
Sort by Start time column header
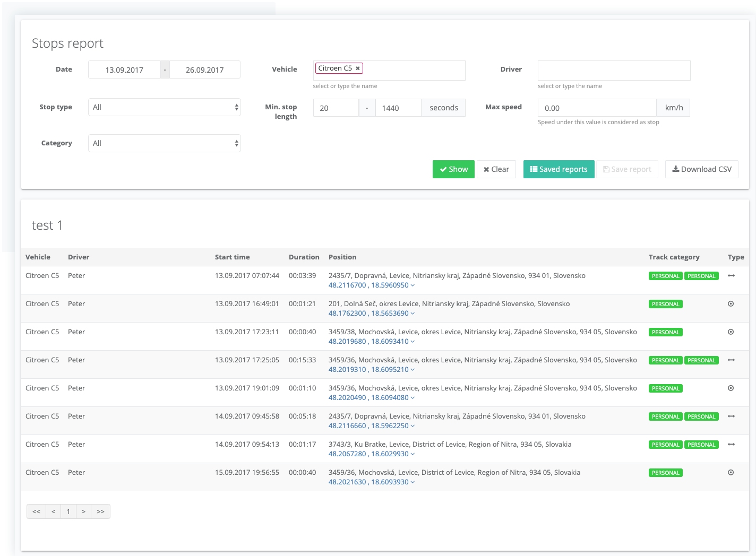coord(232,257)
